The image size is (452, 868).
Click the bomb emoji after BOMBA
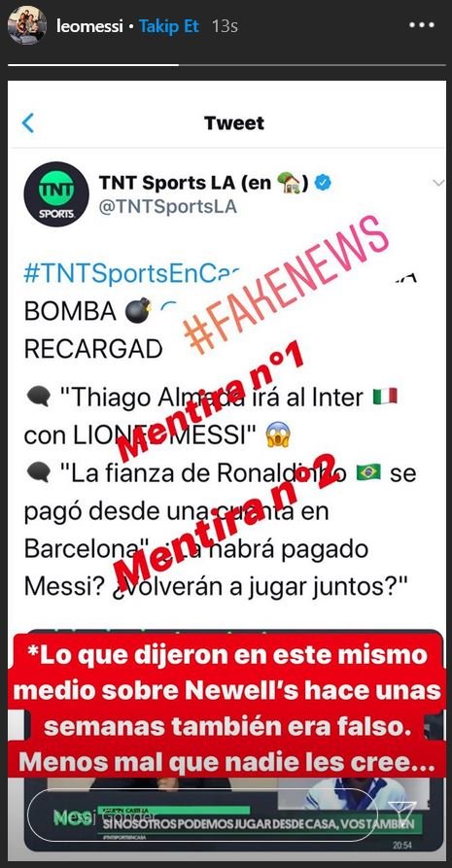point(138,310)
